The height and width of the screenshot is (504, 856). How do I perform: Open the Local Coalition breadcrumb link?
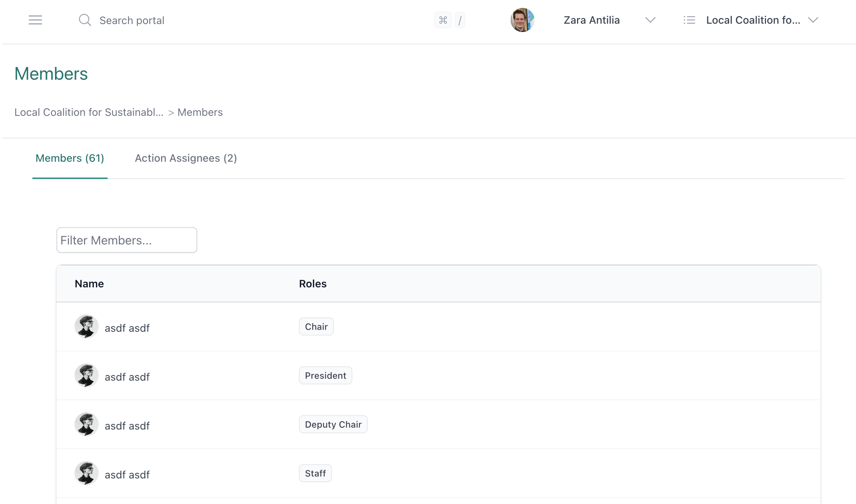89,112
